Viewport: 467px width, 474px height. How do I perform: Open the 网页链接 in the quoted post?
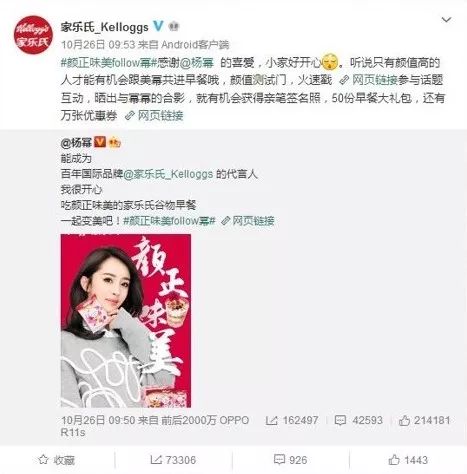point(248,221)
